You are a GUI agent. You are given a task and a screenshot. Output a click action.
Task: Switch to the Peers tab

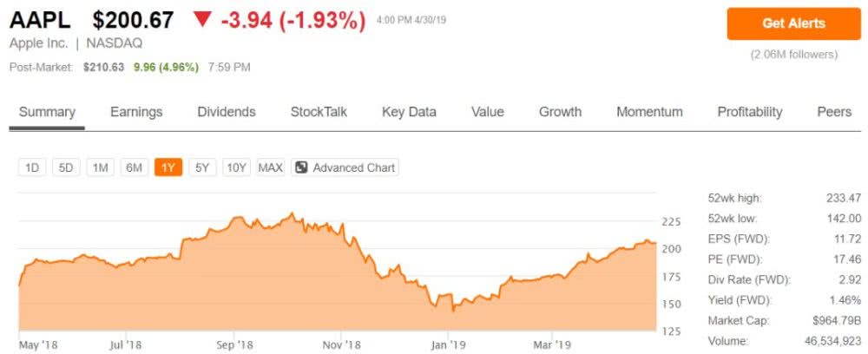click(834, 112)
